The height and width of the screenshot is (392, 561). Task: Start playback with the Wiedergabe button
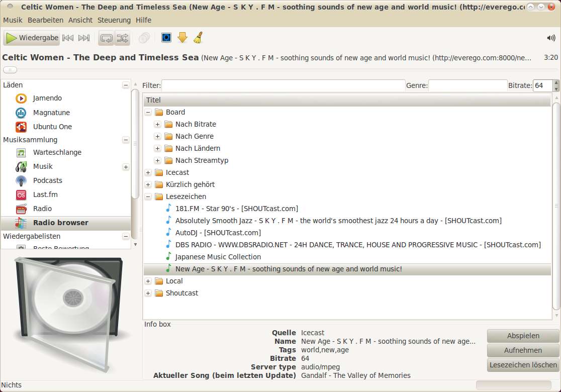point(32,38)
